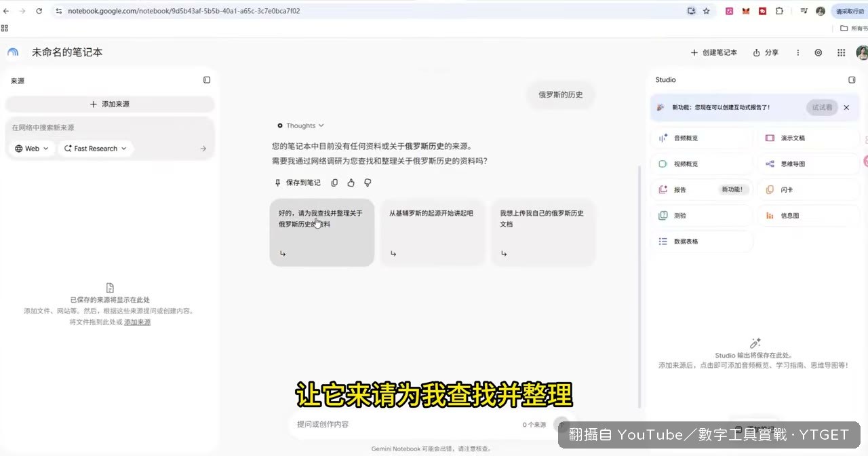Expand the Thoughts section
The image size is (868, 456).
pos(300,126)
